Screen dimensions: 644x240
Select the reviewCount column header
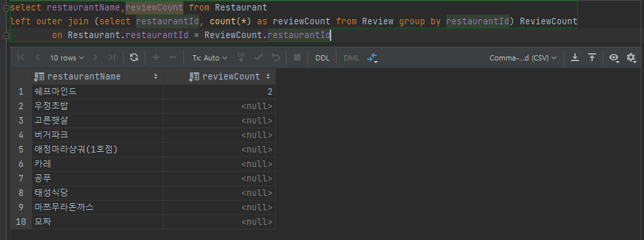tap(219, 76)
